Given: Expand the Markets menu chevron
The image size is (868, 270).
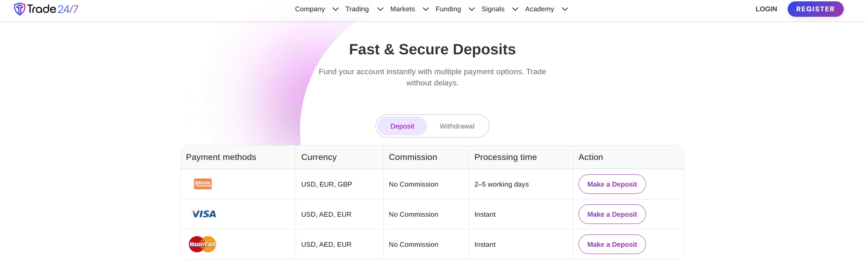Looking at the screenshot, I should [x=426, y=9].
